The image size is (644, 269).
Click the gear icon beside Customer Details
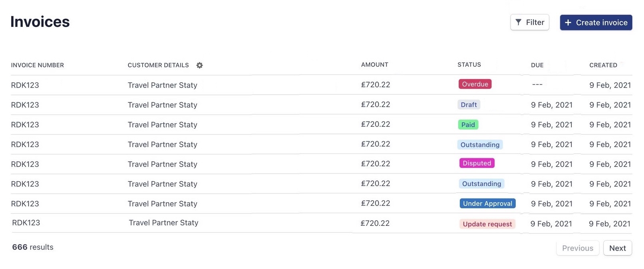pyautogui.click(x=199, y=65)
